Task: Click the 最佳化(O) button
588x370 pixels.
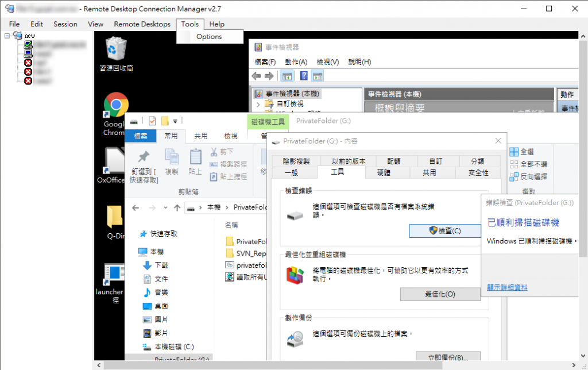Action: point(440,294)
